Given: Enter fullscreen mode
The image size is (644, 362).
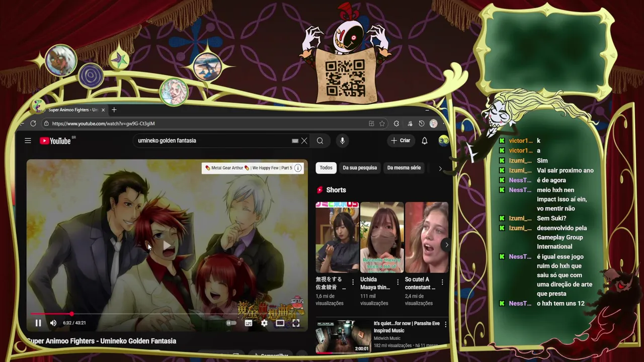Looking at the screenshot, I should 296,323.
